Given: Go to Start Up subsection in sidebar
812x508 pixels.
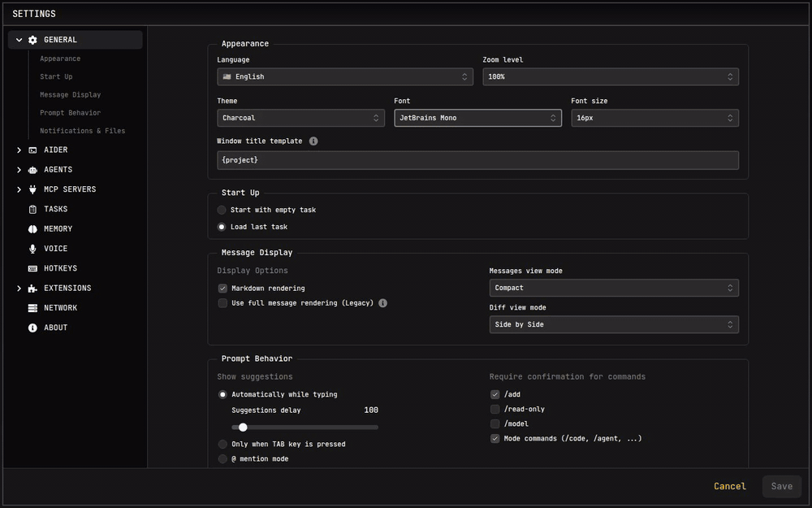Looking at the screenshot, I should (56, 76).
